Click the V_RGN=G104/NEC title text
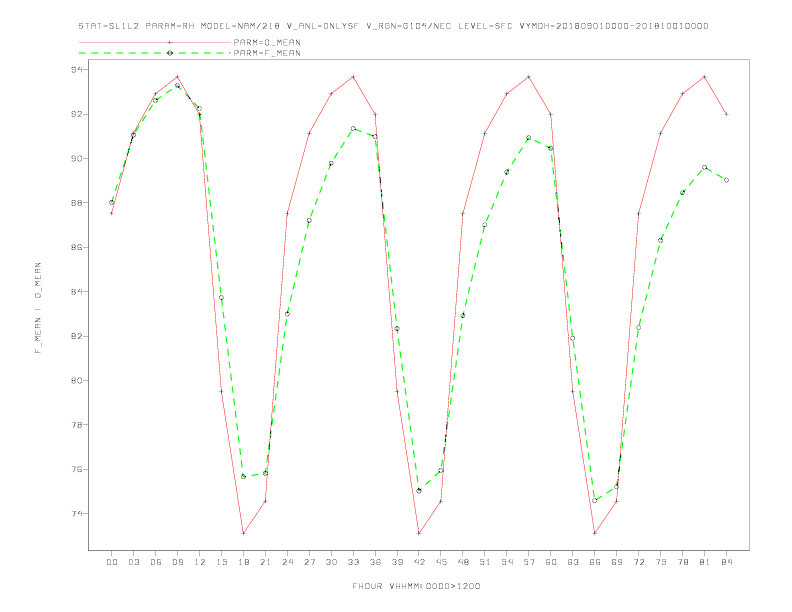 (408, 26)
